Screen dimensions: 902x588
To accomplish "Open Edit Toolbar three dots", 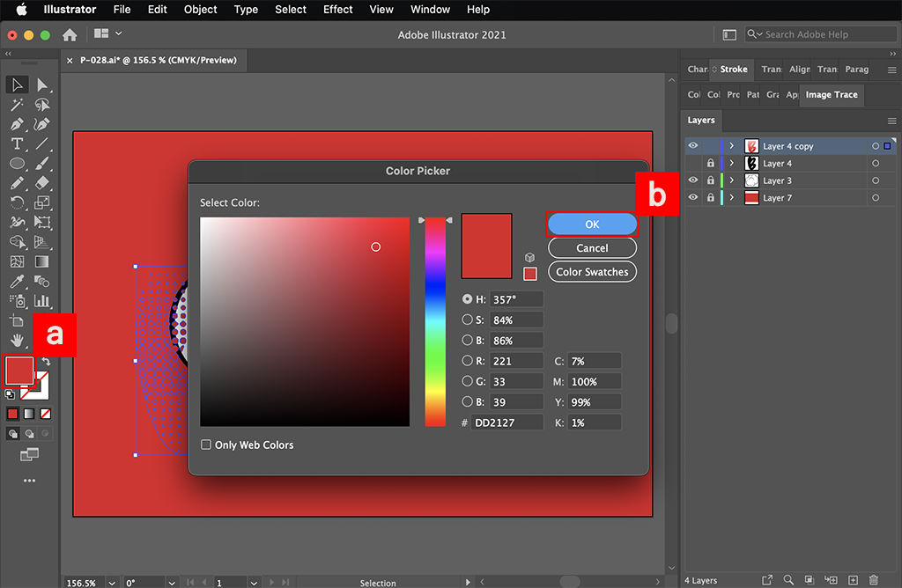I will (x=29, y=481).
